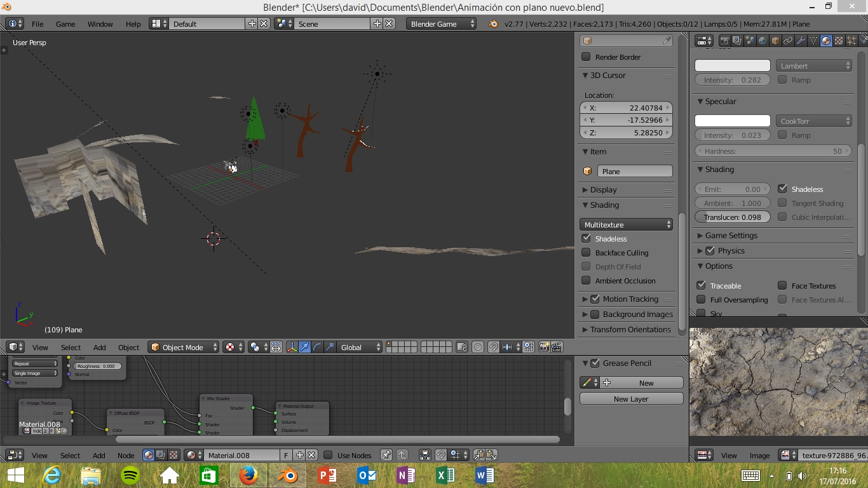Click the pin node tree icon
Screen dimensions: 868x488
pyautogui.click(x=386, y=455)
